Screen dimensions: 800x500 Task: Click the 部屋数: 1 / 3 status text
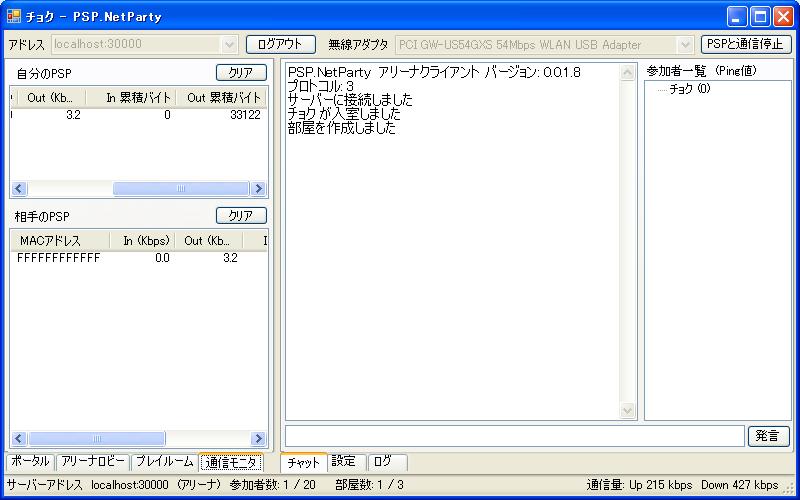(369, 485)
